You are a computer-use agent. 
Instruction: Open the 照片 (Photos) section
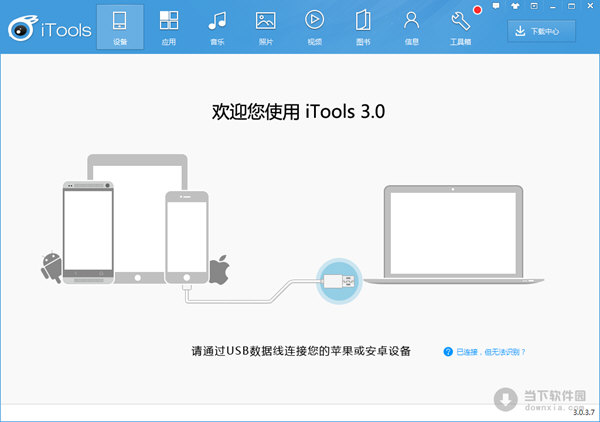266,27
